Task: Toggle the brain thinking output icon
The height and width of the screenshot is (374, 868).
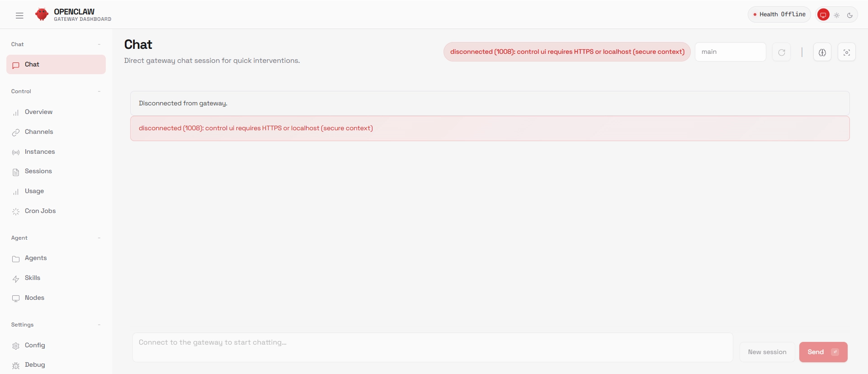Action: click(822, 52)
